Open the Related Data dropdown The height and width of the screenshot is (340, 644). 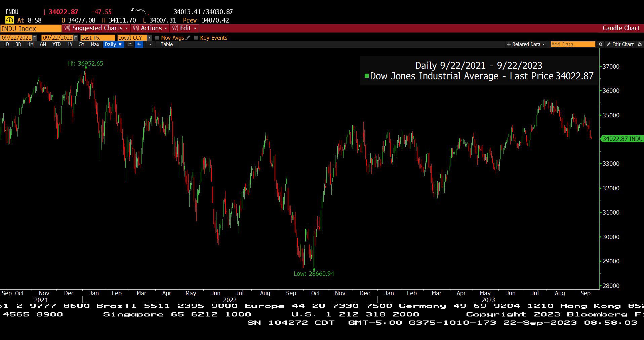(526, 44)
